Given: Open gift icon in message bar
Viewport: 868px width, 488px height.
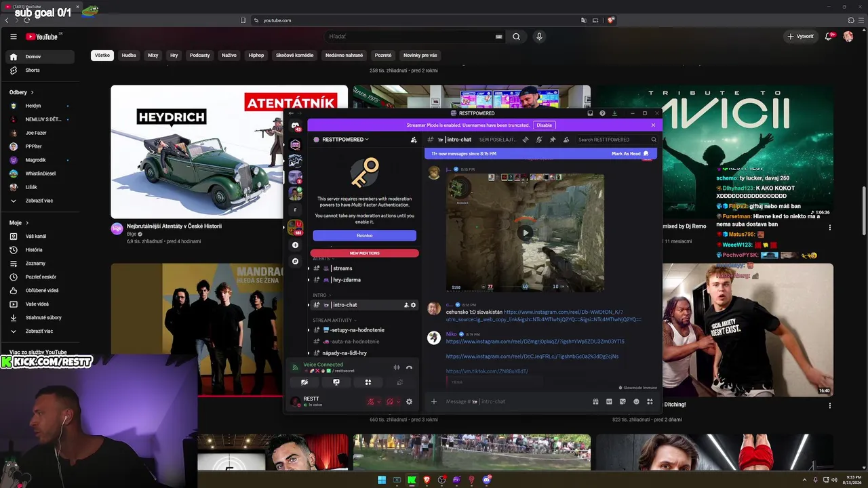Looking at the screenshot, I should coord(595,401).
